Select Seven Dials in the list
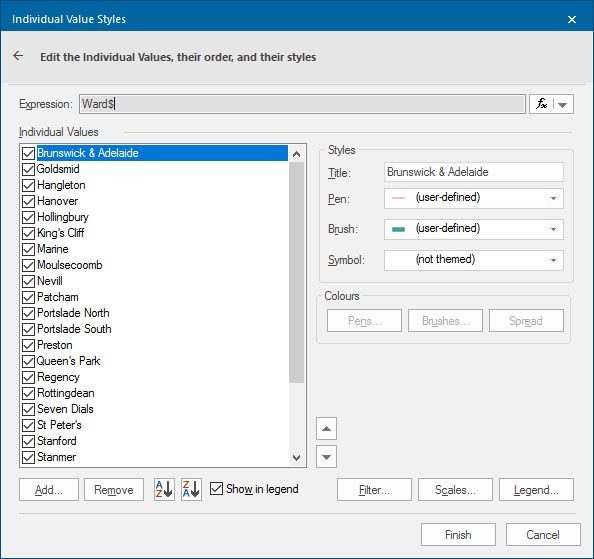Screen dimensions: 594x559 [65, 409]
